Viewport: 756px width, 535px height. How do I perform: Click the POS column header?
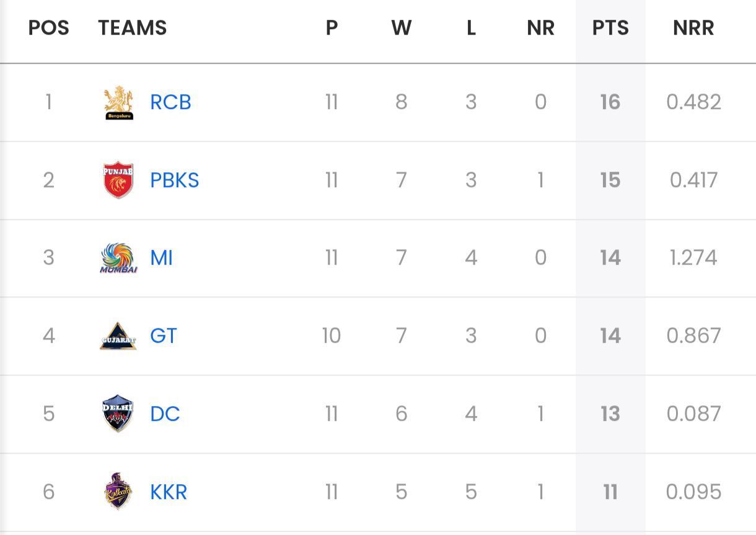(49, 28)
